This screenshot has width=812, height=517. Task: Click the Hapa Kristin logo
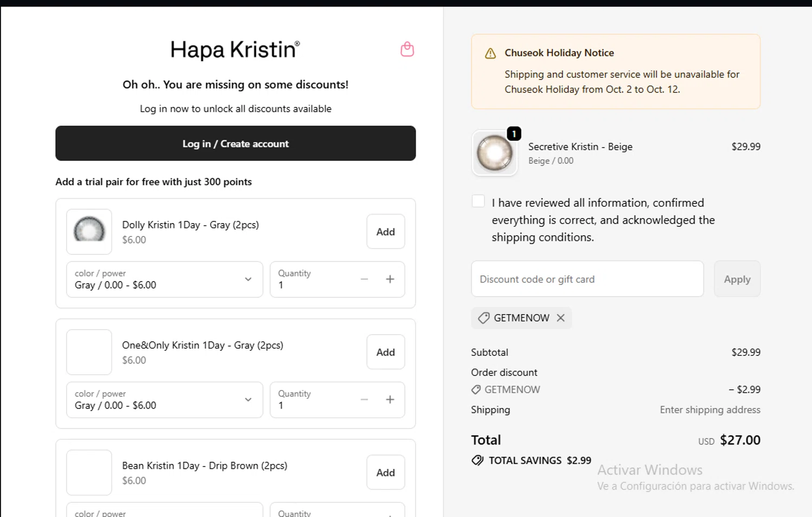tap(235, 50)
